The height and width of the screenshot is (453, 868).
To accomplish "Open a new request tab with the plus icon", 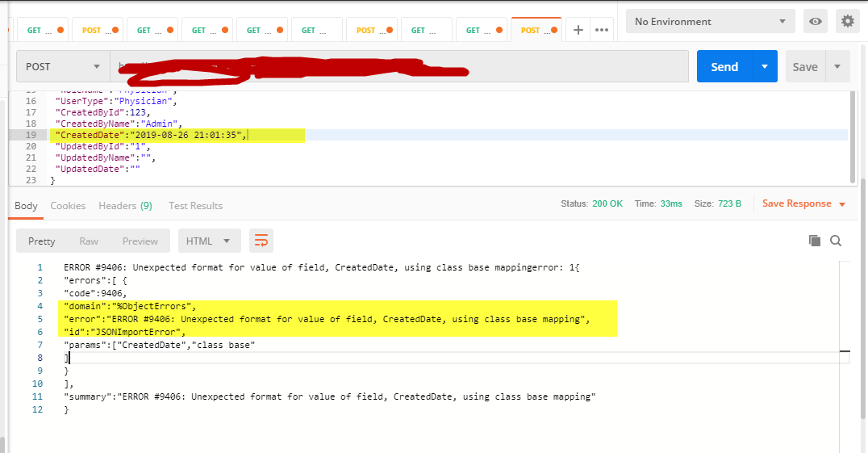I will [x=578, y=30].
